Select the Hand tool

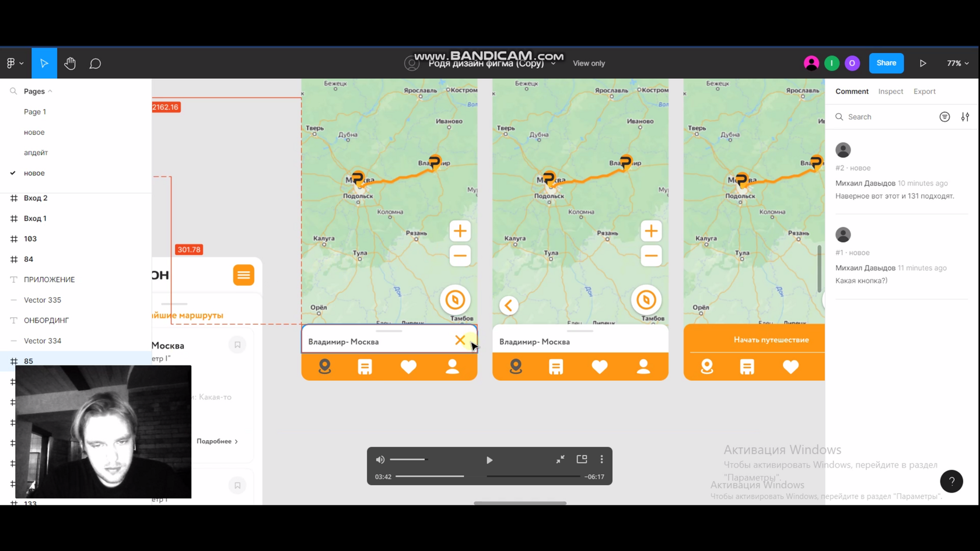coord(70,63)
